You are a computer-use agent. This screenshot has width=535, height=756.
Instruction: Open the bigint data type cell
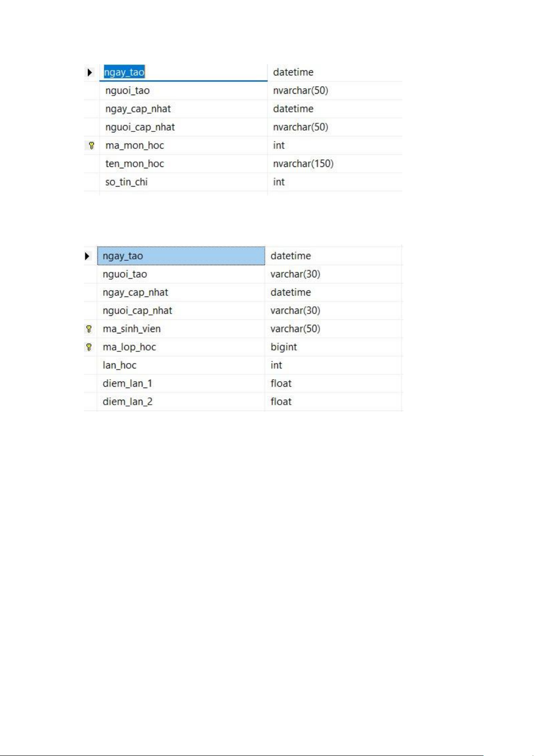coord(284,347)
